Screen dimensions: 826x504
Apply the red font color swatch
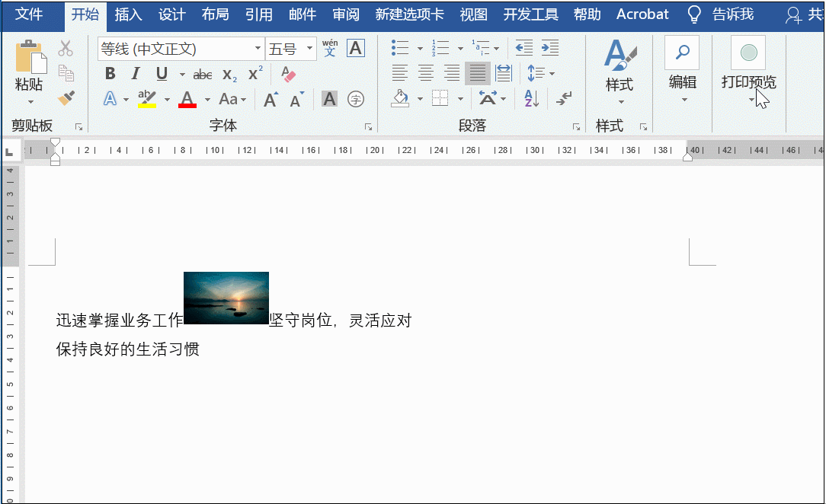coord(187,99)
